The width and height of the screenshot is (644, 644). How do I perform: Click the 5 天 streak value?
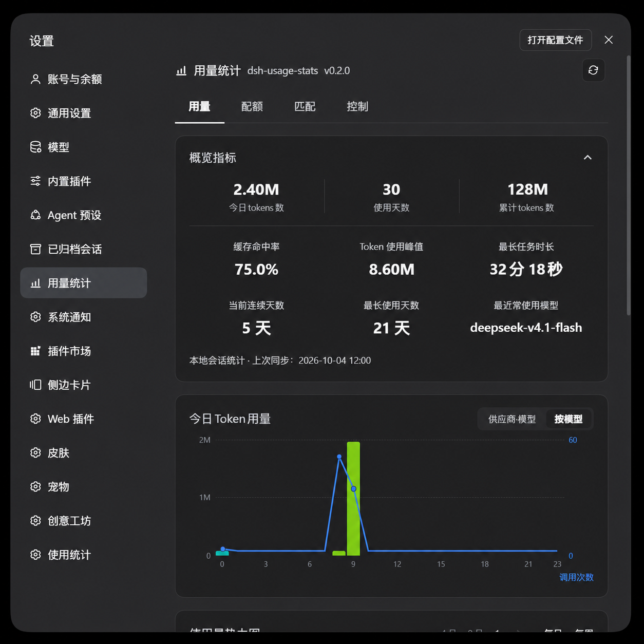point(256,328)
